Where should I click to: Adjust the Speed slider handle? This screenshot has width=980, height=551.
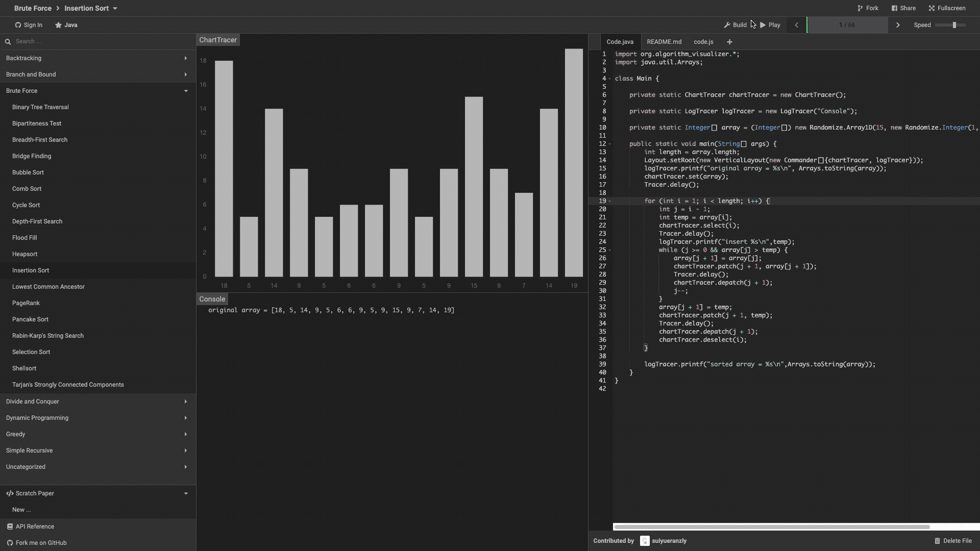click(954, 25)
